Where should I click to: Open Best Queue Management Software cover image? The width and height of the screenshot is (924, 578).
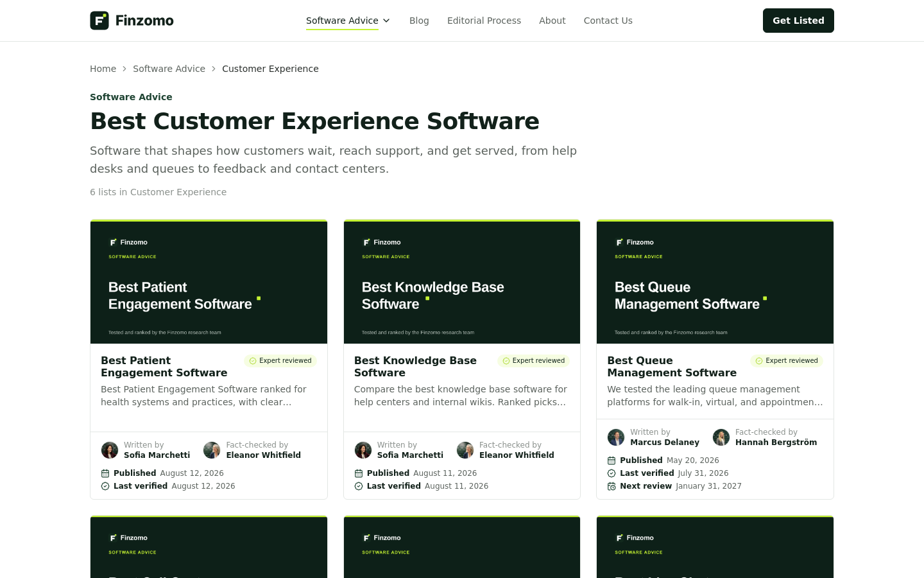[x=715, y=282]
